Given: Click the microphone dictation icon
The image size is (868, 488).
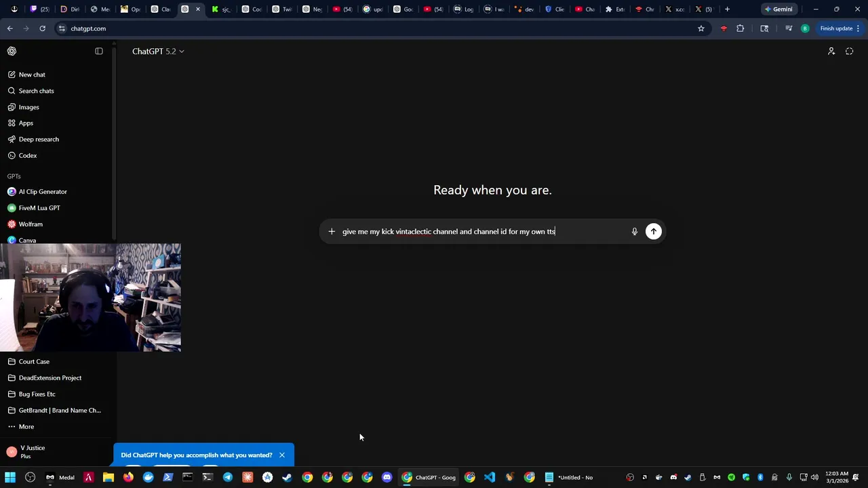Looking at the screenshot, I should tap(635, 232).
